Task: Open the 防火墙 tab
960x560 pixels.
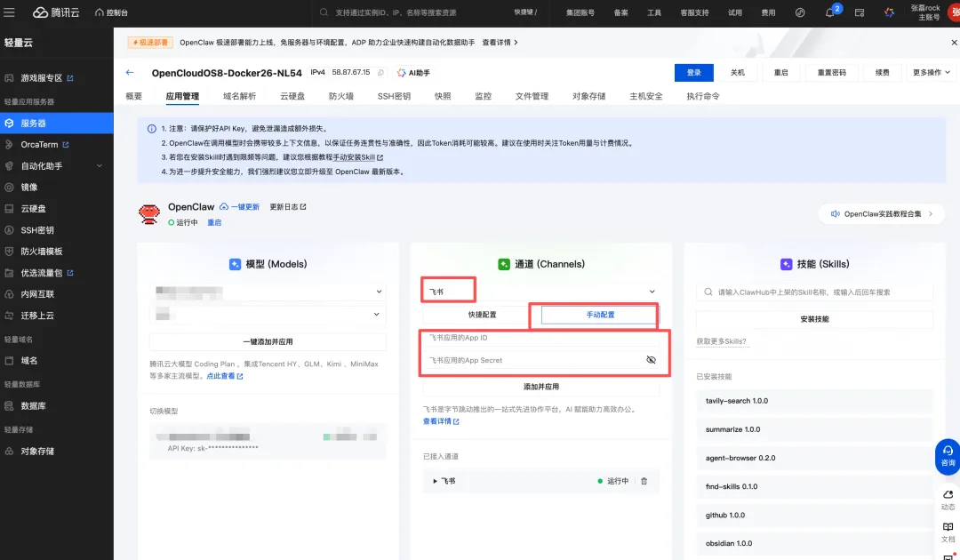Action: (x=341, y=96)
